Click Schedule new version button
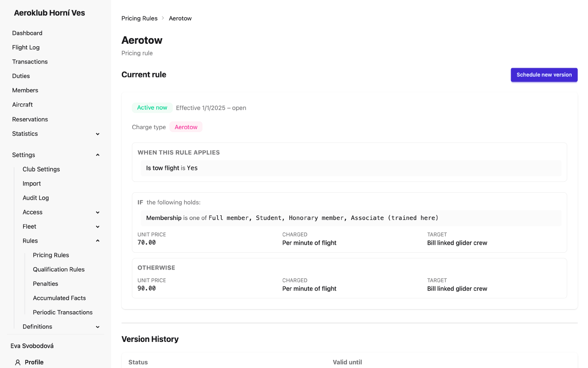Viewport: 588px width, 368px height. [544, 75]
